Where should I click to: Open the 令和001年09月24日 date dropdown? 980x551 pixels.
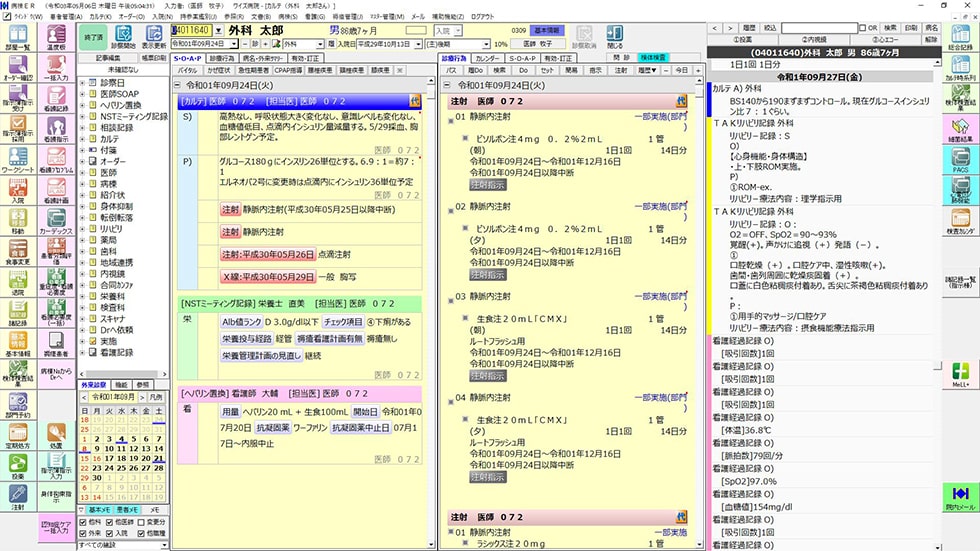[x=234, y=44]
